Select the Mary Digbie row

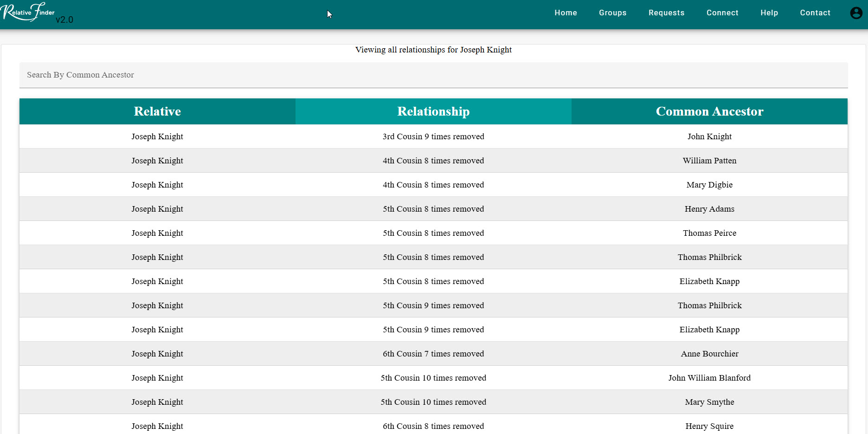709,185
